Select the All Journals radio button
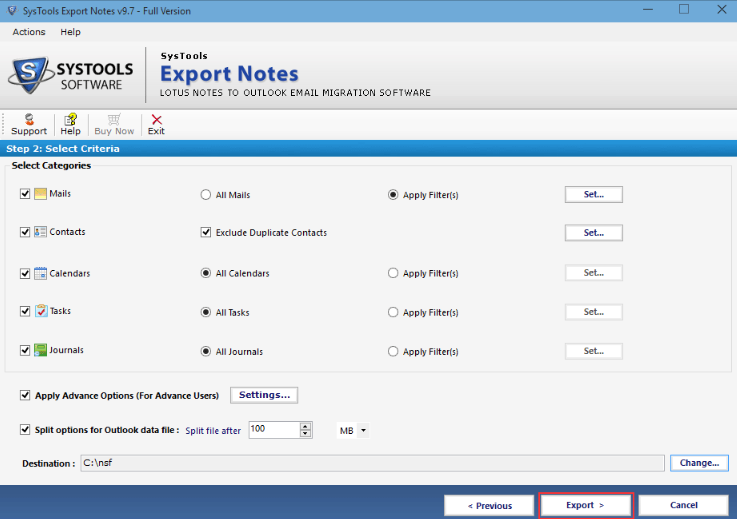737x519 pixels. [x=205, y=351]
